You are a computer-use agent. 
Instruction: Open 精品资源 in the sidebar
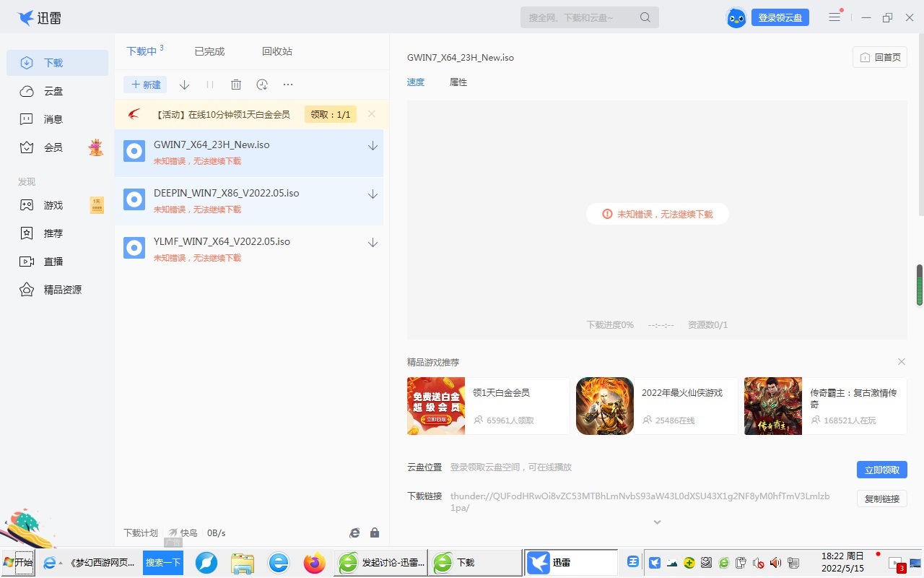coord(62,289)
